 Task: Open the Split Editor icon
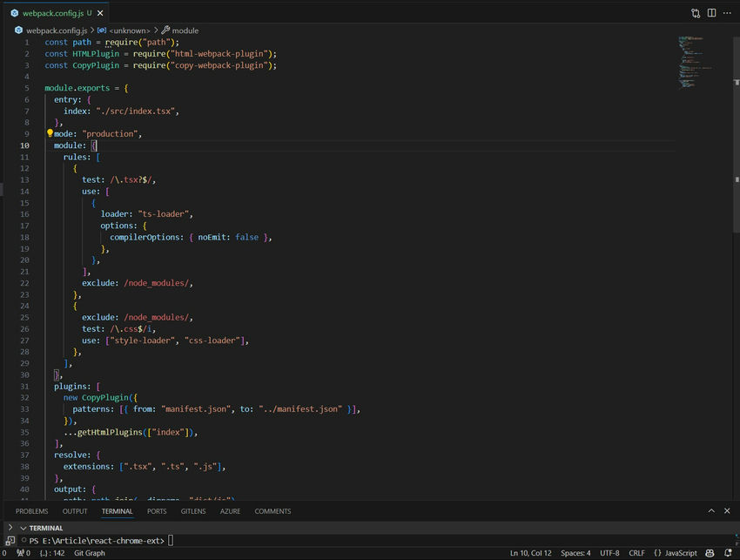pos(711,13)
